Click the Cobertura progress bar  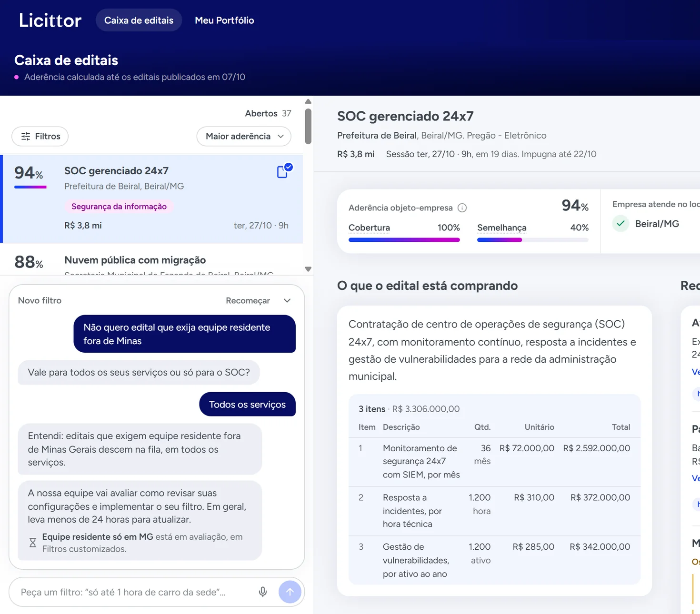tap(404, 240)
